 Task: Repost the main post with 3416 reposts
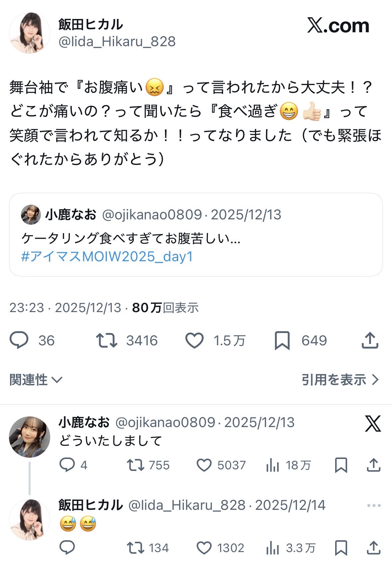106,341
